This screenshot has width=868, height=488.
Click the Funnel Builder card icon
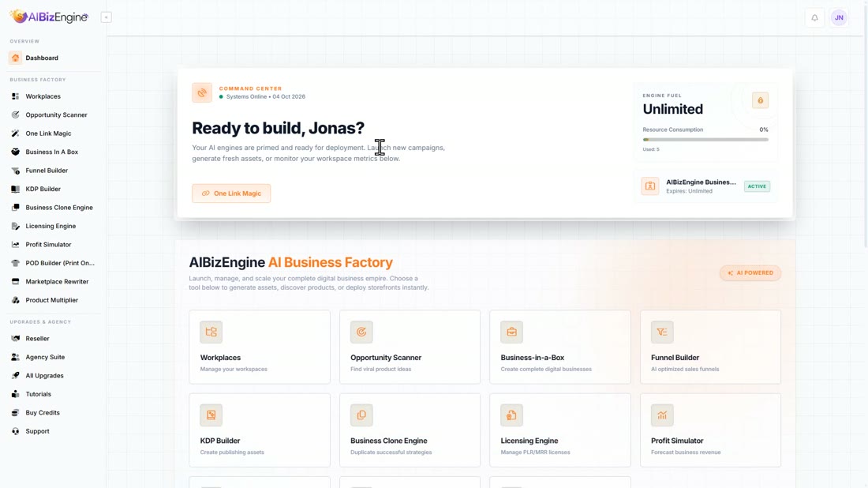662,332
